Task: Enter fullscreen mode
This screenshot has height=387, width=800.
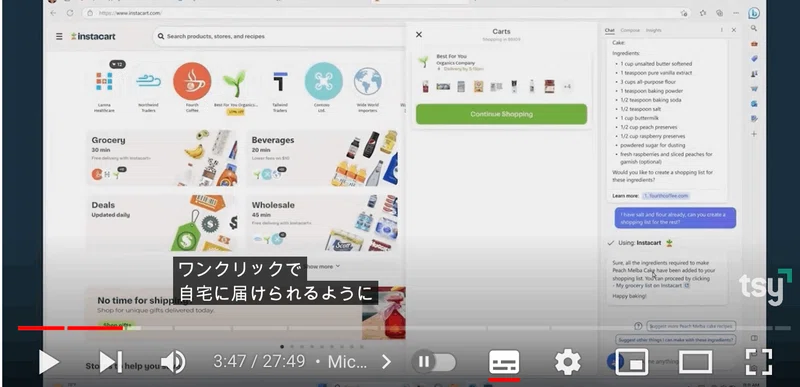Action: pos(759,363)
